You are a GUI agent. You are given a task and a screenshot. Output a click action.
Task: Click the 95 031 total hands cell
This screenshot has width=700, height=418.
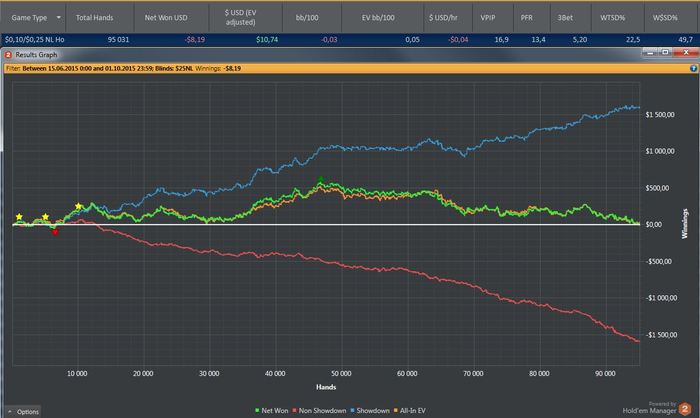pyautogui.click(x=118, y=40)
